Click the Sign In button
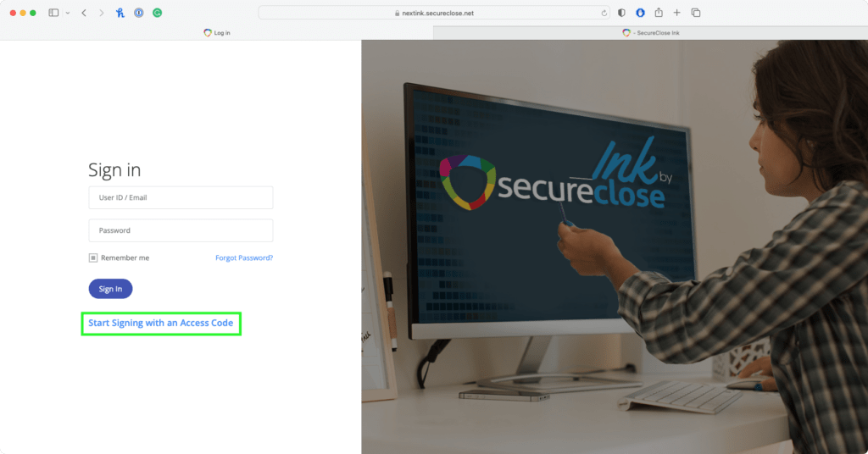Viewport: 868px width, 454px height. (110, 289)
